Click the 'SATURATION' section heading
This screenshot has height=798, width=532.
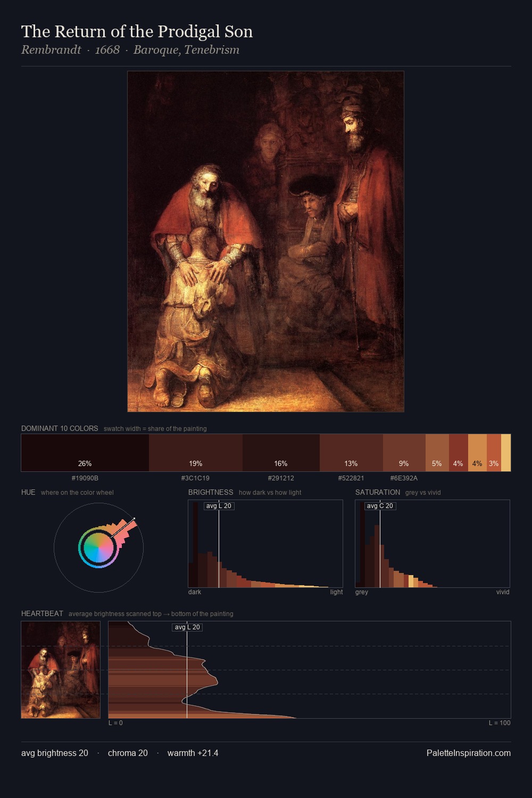point(378,492)
